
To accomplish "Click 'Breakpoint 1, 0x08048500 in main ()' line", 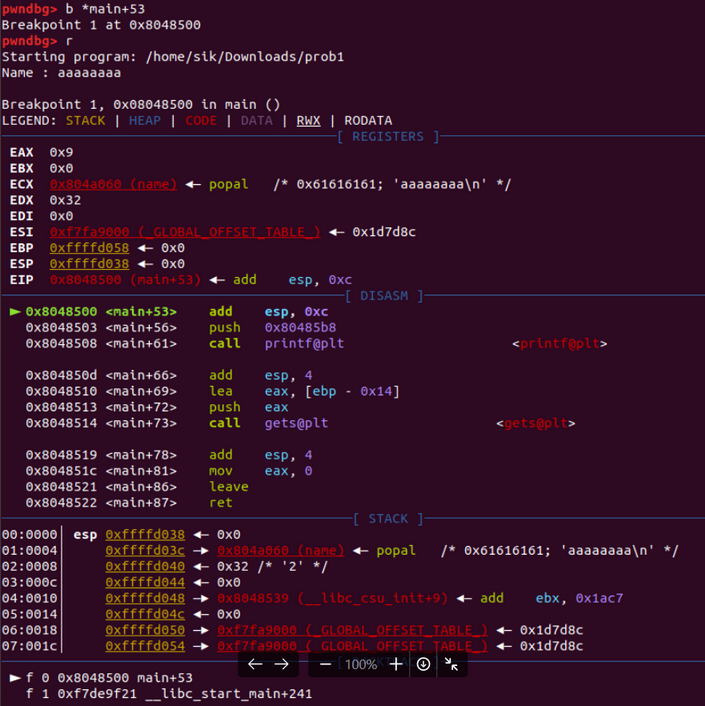I will tap(141, 104).
